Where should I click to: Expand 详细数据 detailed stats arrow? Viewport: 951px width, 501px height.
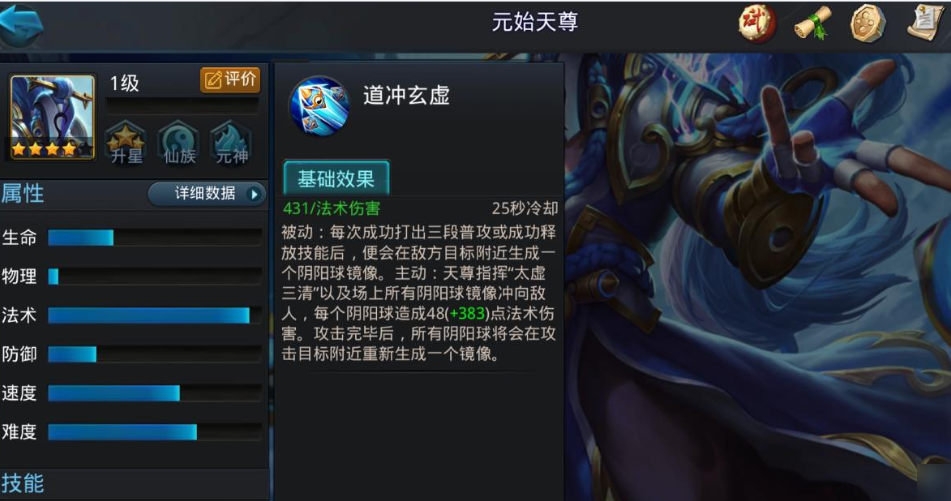(207, 194)
